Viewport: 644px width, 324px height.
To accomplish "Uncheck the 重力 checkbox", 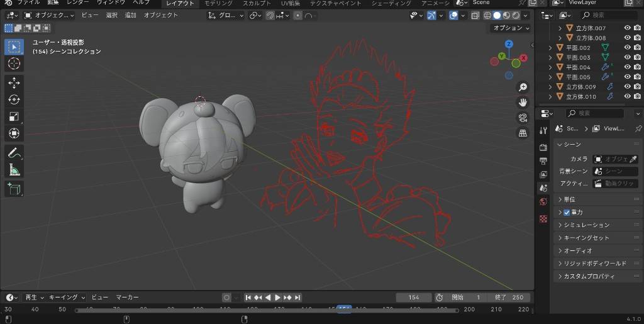I will coord(567,212).
